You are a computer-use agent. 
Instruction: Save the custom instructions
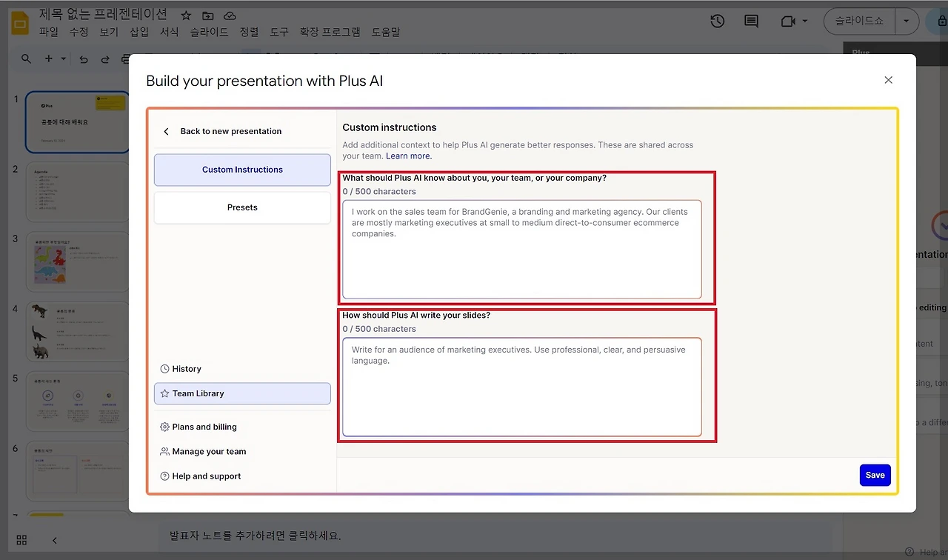tap(875, 476)
